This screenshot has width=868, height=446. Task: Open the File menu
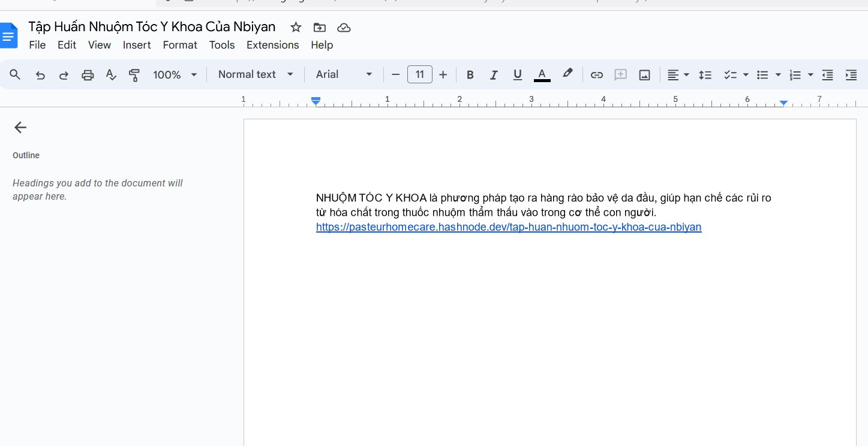tap(37, 45)
